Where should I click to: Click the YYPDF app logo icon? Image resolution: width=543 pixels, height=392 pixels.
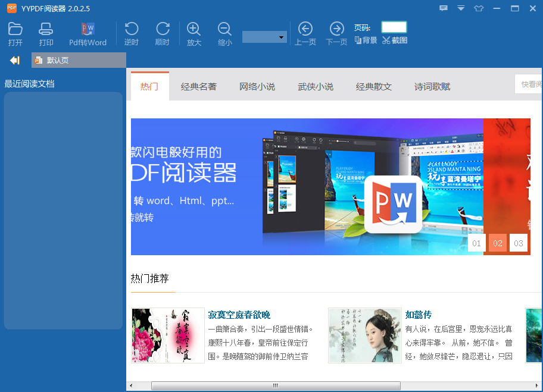point(12,8)
